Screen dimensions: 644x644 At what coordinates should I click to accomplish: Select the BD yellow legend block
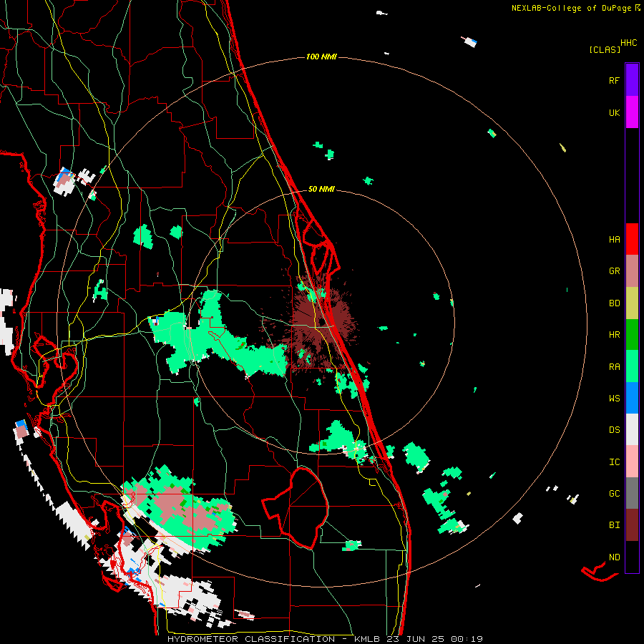coord(632,303)
